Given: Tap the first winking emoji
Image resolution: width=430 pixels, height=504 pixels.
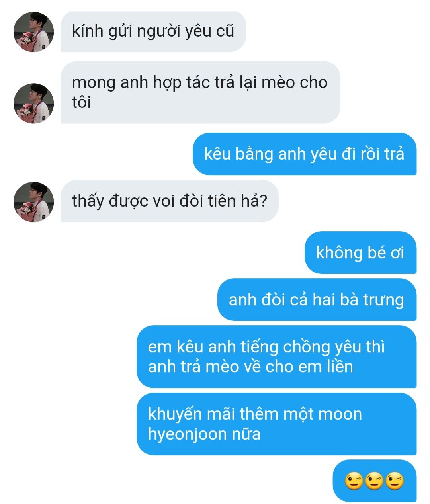Looking at the screenshot, I should [354, 481].
